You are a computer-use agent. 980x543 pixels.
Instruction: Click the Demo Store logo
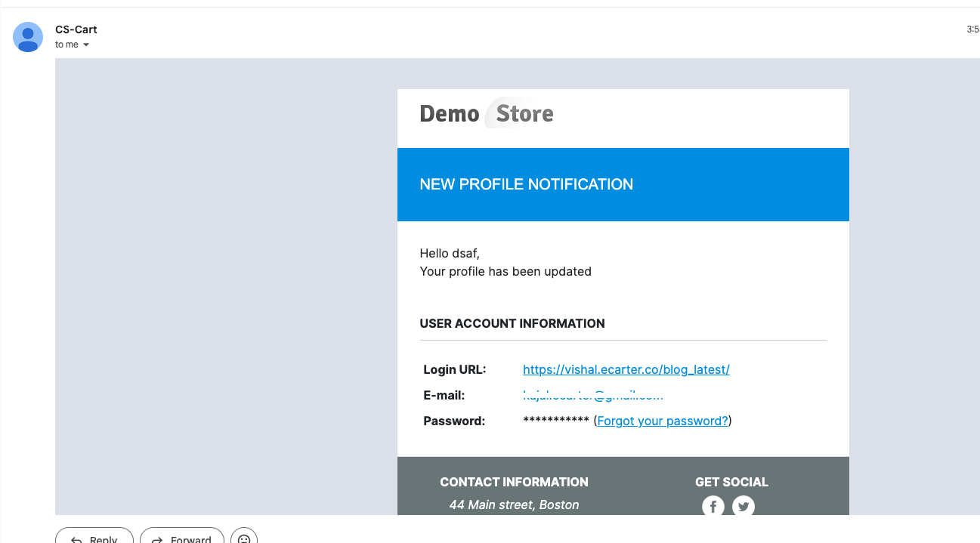pos(487,114)
